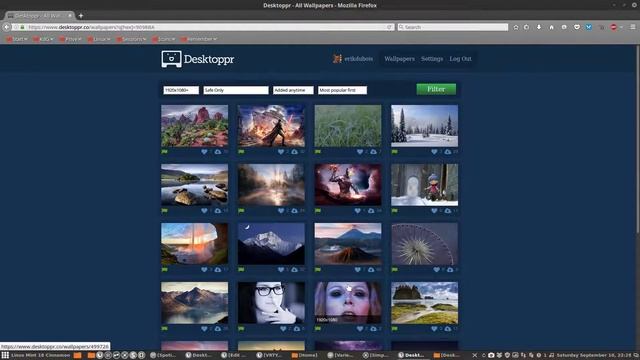The image size is (640, 360).
Task: Click heart icon under woman with glasses wallpaper
Action: pyautogui.click(x=283, y=329)
